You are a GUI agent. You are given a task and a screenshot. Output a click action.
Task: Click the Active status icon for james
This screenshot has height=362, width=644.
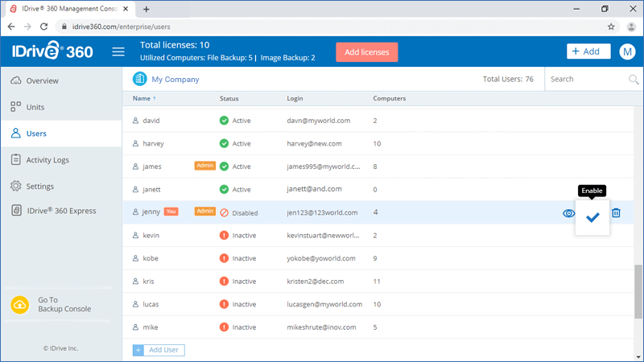click(x=224, y=167)
